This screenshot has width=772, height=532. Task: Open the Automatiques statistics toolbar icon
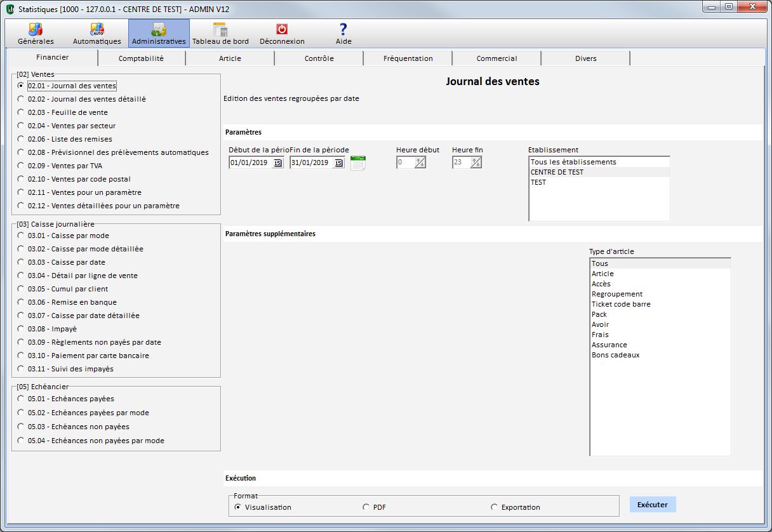[x=96, y=30]
